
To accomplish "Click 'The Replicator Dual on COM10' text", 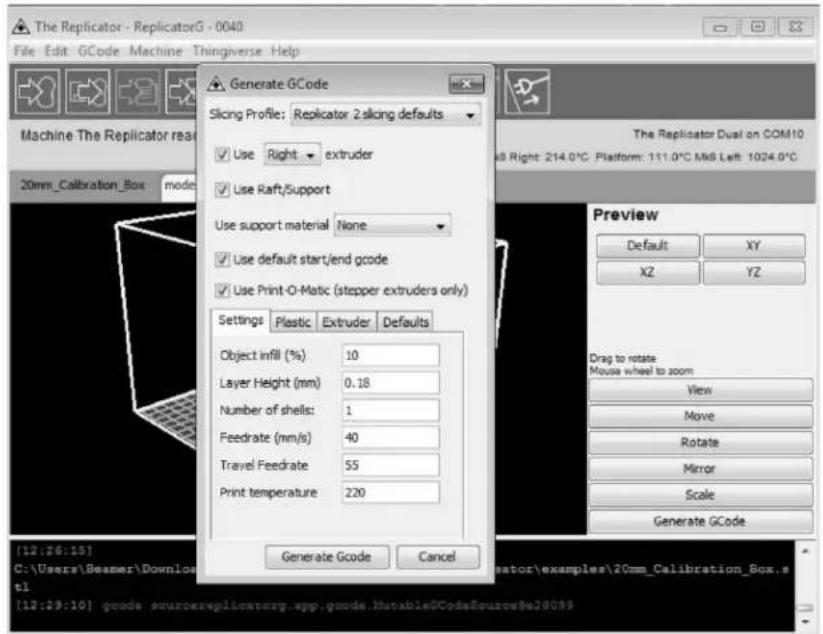I will click(718, 134).
